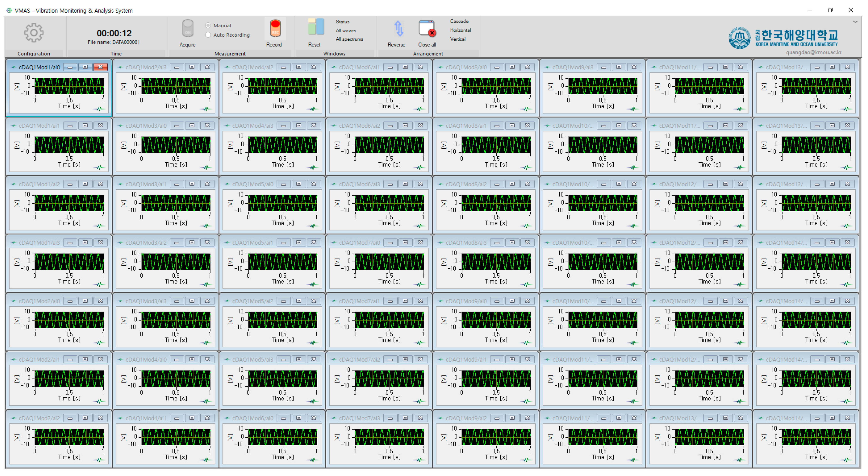Click the cDAQ1Mod7/ai3 waveform graph

click(x=389, y=437)
